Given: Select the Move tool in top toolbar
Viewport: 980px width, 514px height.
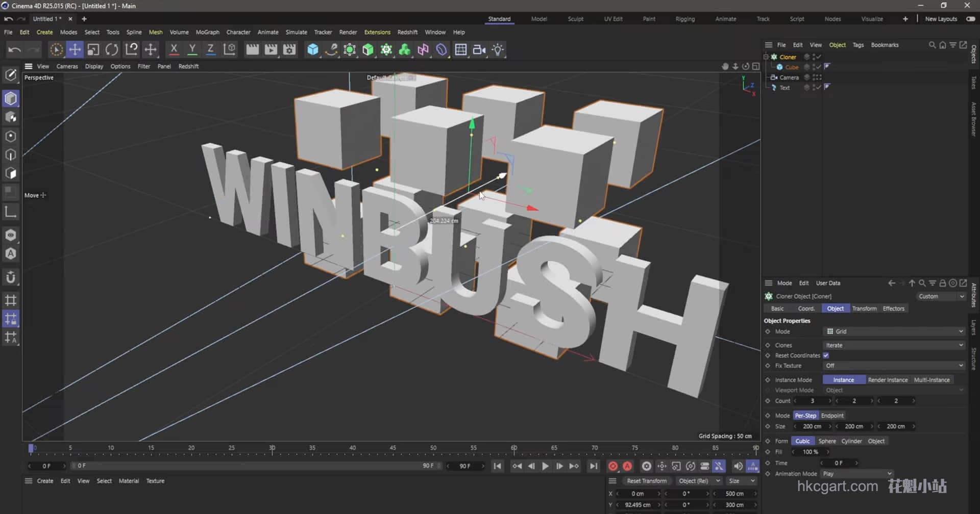Looking at the screenshot, I should point(75,49).
